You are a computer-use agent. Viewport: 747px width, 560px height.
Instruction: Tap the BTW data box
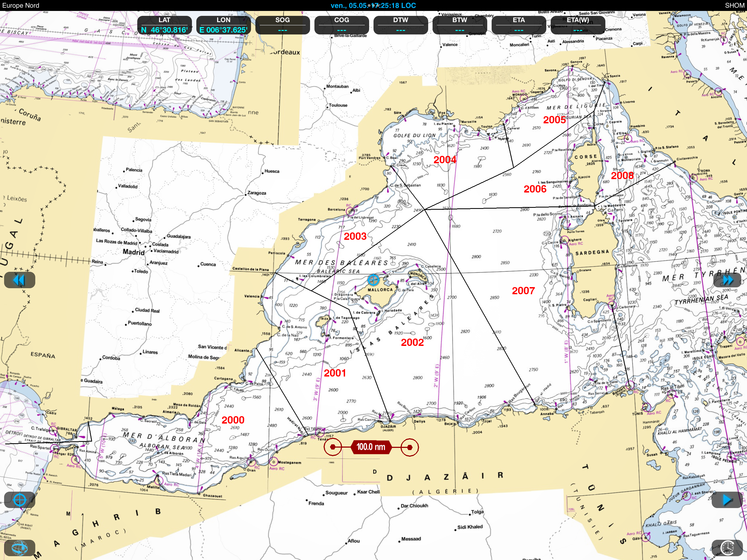coord(460,25)
